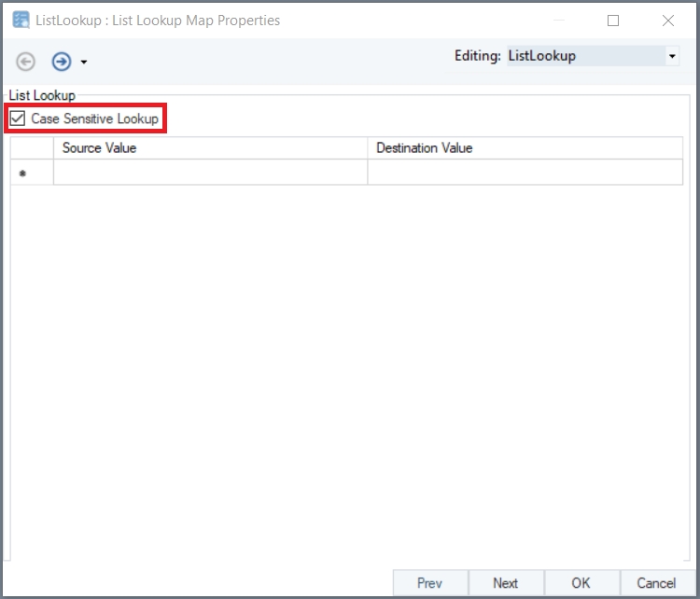The width and height of the screenshot is (700, 599).
Task: Click the Case Sensitive Lookup label
Action: click(94, 118)
